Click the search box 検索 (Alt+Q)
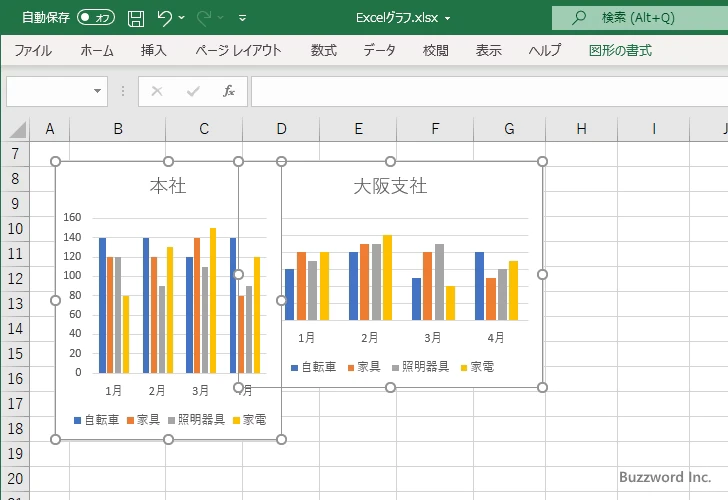The image size is (728, 500). [x=640, y=18]
